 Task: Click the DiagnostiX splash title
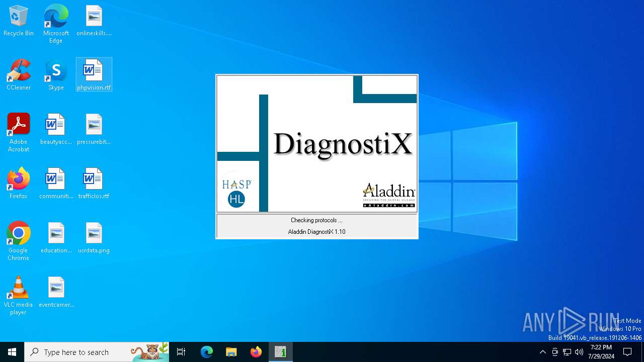point(343,144)
